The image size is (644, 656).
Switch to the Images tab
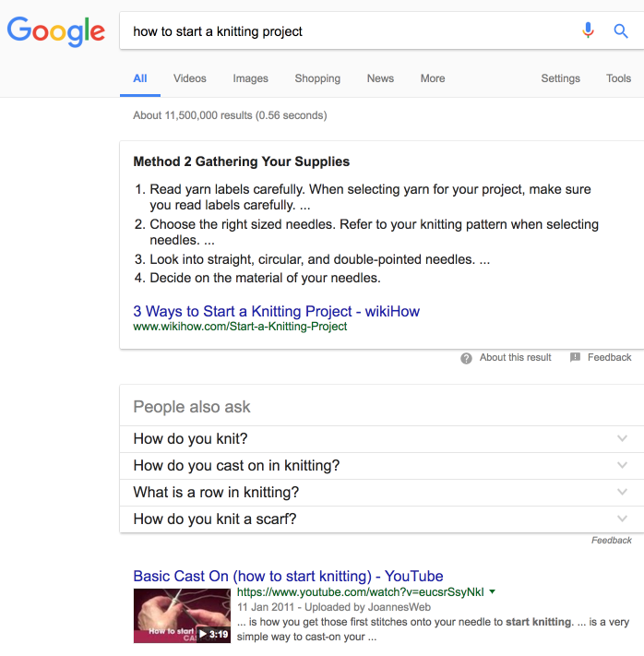(x=250, y=78)
